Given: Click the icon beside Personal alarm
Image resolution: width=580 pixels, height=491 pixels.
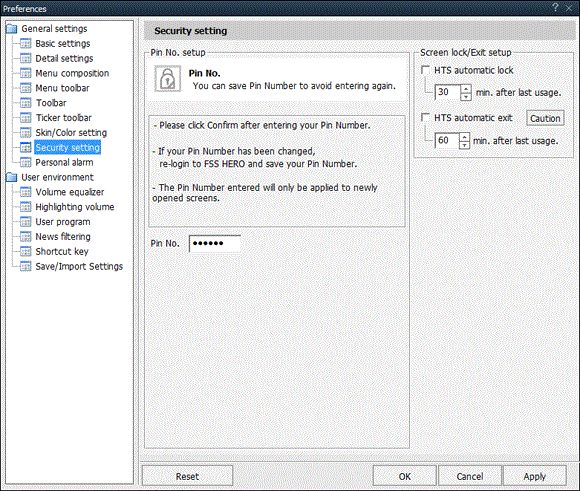Looking at the screenshot, I should click(x=26, y=162).
